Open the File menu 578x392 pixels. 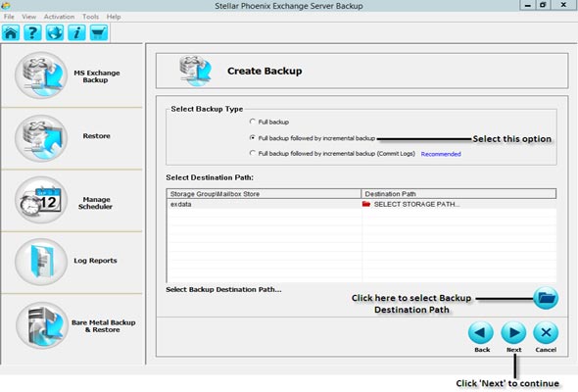[x=9, y=17]
